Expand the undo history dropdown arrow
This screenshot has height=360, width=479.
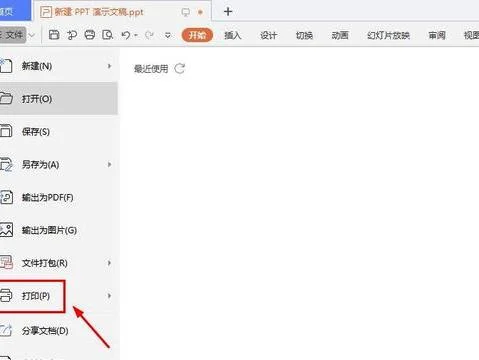[x=136, y=35]
